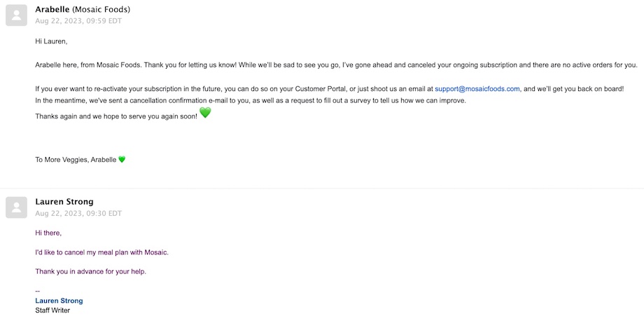
Task: Click "Thanks again and we hope" line
Action: tap(116, 116)
